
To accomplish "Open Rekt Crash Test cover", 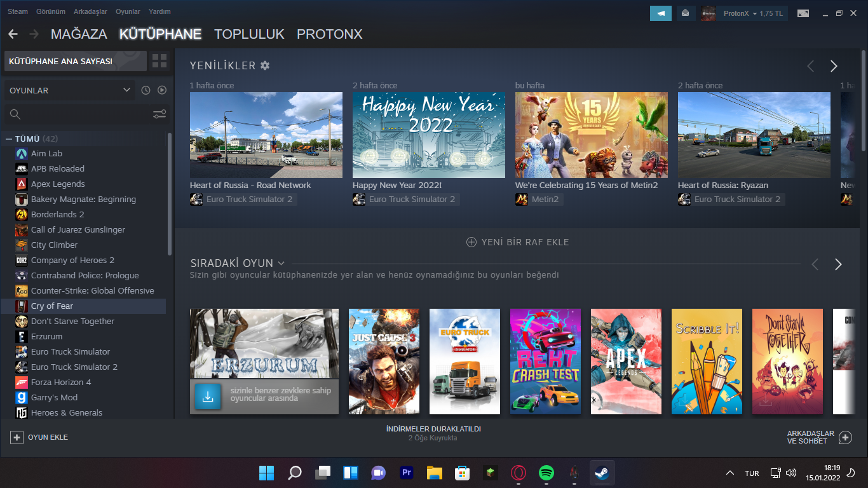I will (545, 362).
